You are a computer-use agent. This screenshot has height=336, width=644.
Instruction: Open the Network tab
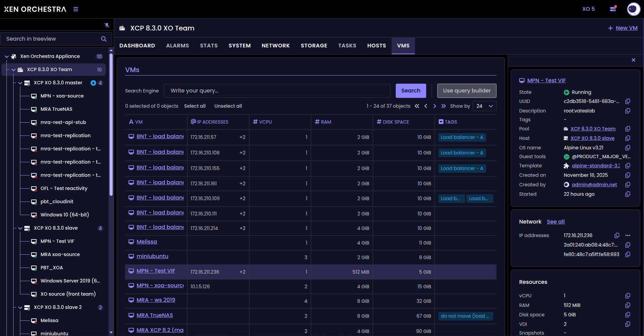click(x=275, y=46)
